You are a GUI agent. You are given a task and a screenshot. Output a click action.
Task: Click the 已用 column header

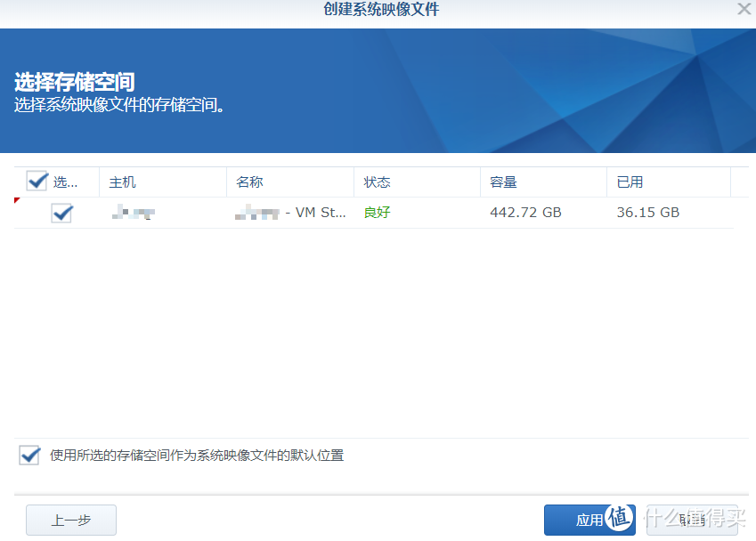[x=630, y=182]
